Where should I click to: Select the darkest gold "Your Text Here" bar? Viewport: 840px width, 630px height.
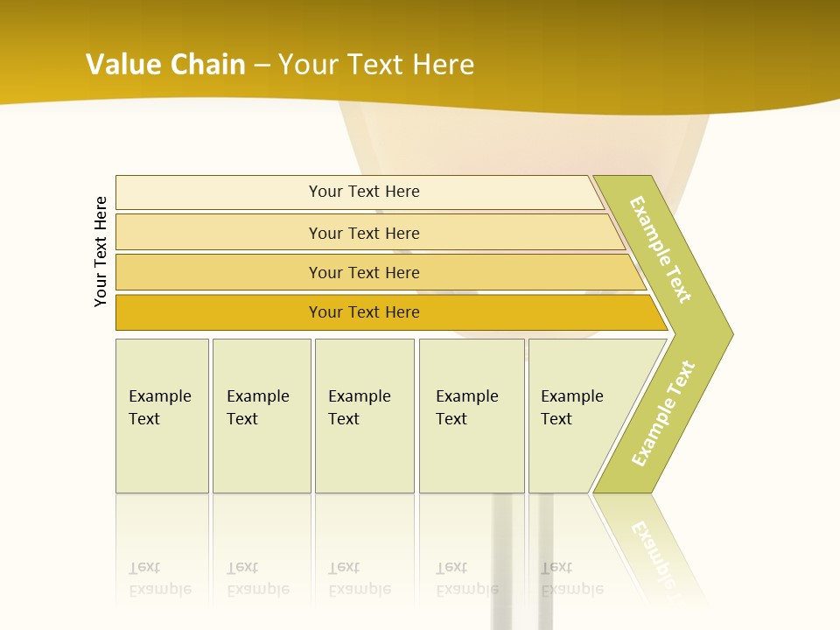click(x=363, y=312)
